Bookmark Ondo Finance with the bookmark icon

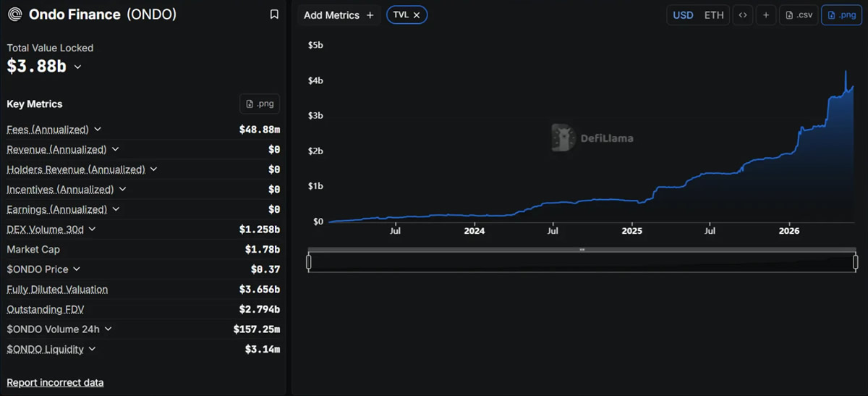coord(274,14)
